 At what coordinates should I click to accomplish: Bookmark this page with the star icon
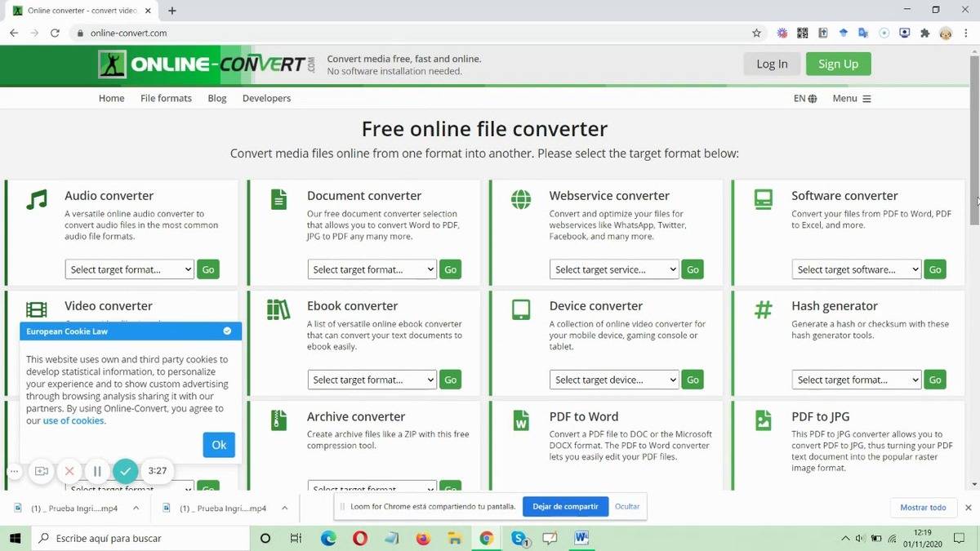click(756, 33)
